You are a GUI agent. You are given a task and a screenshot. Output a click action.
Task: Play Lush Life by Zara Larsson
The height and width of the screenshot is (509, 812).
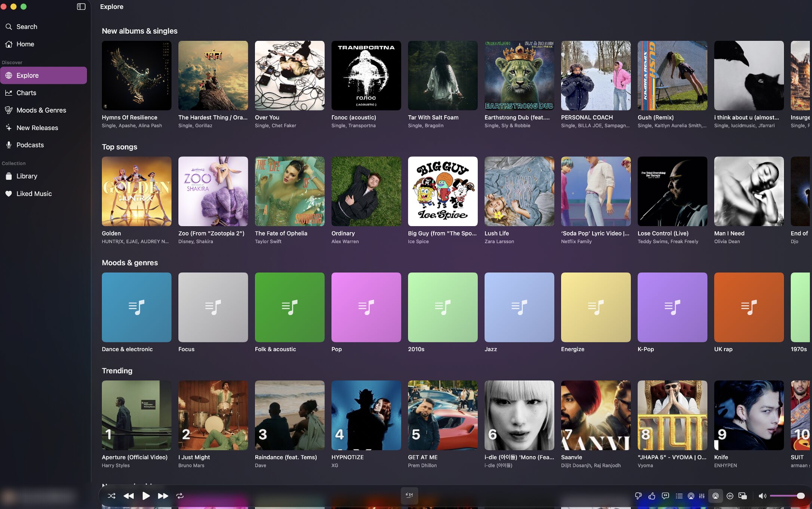coord(519,191)
